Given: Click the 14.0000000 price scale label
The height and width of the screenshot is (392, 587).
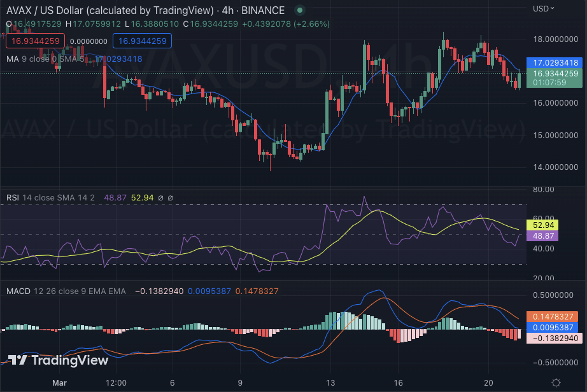Looking at the screenshot, I should [556, 167].
